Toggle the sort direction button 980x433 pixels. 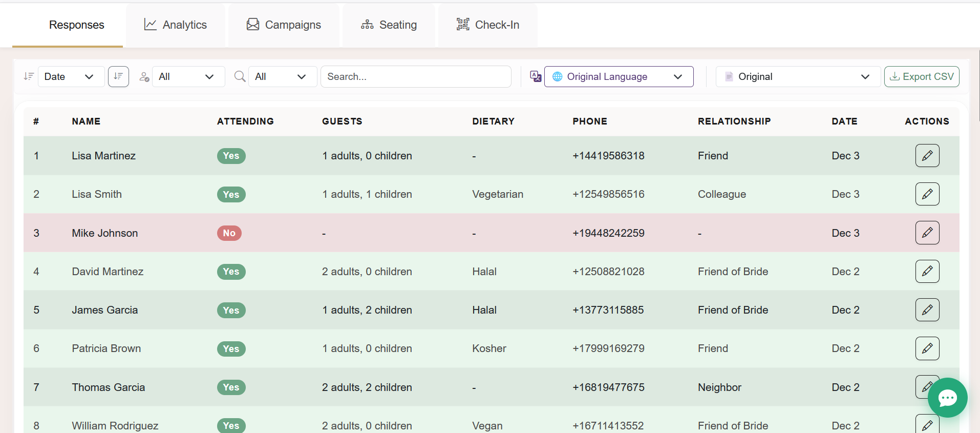(118, 76)
